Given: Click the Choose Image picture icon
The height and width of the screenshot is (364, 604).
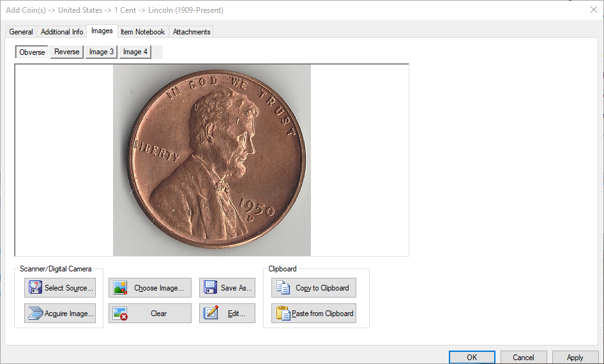Looking at the screenshot, I should click(120, 288).
